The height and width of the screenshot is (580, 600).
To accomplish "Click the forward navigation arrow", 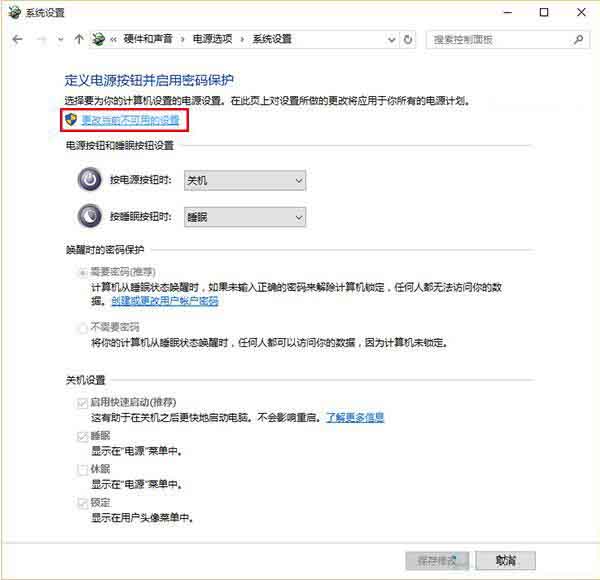I will [x=41, y=39].
